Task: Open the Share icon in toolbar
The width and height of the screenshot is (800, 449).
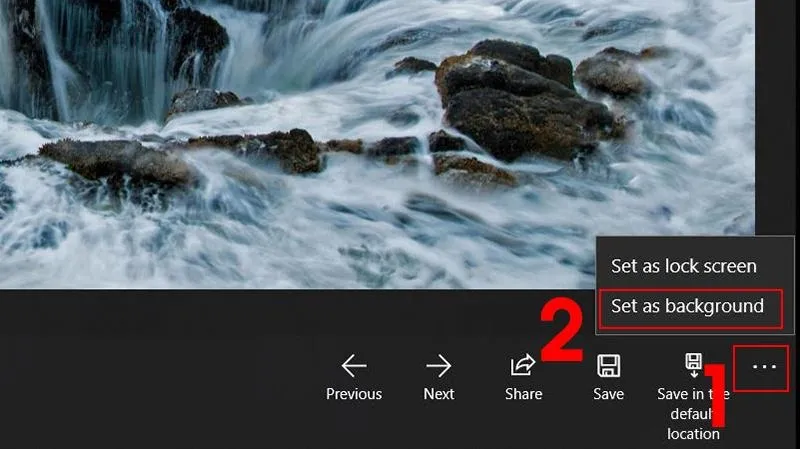Action: tap(523, 365)
